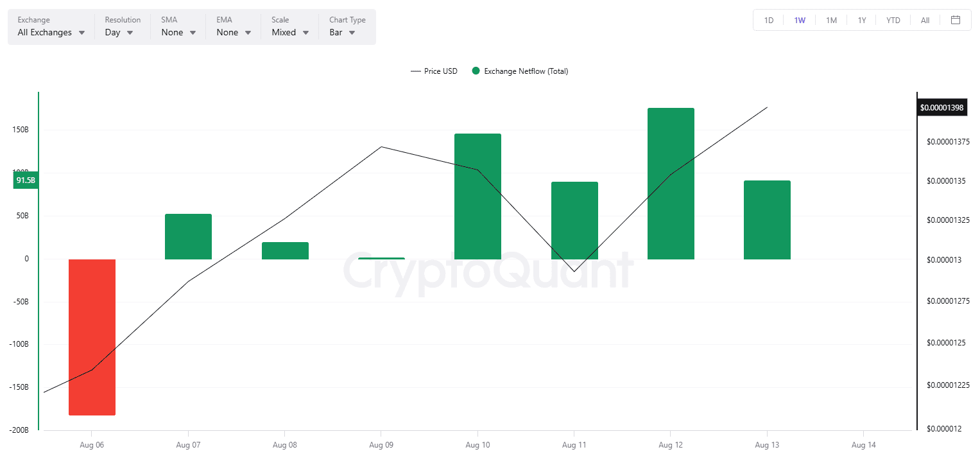The width and height of the screenshot is (980, 454).
Task: Open the All Exchanges dropdown
Action: point(51,32)
